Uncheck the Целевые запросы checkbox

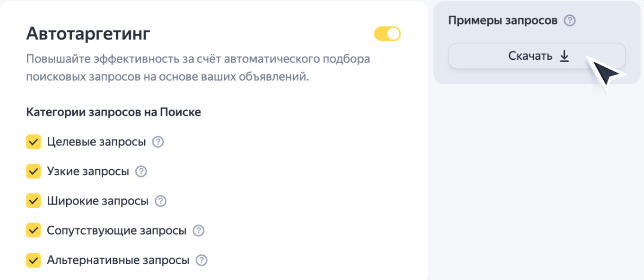click(x=33, y=142)
